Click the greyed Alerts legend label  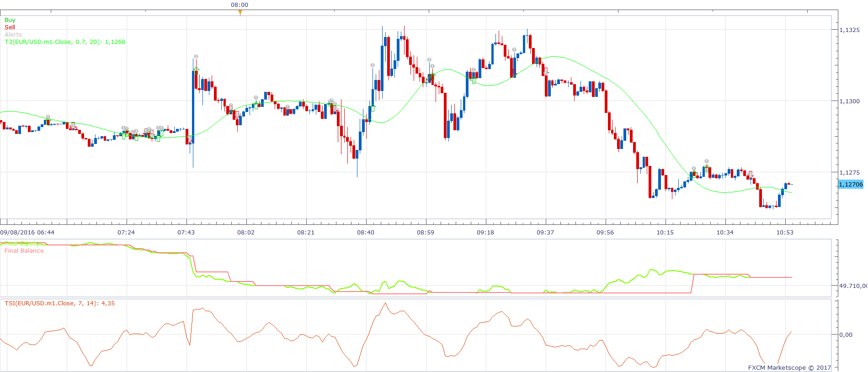click(x=13, y=35)
